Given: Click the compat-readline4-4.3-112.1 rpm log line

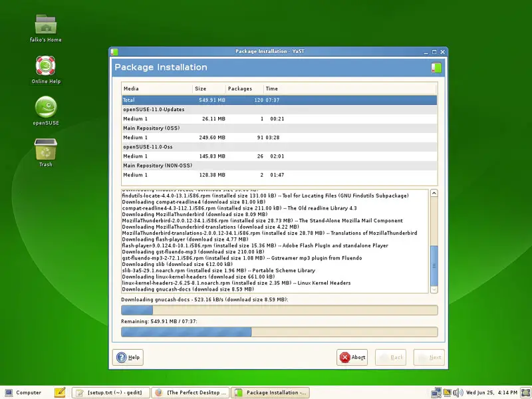Looking at the screenshot, I should point(239,208).
